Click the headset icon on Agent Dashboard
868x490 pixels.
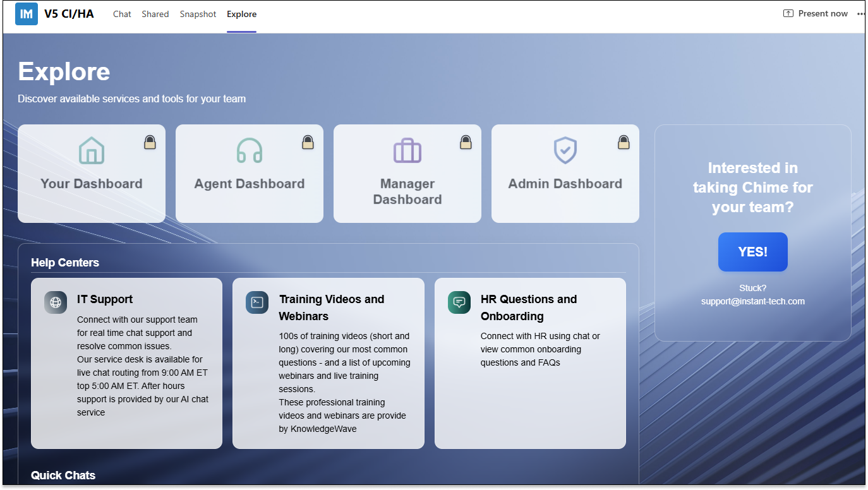point(250,151)
